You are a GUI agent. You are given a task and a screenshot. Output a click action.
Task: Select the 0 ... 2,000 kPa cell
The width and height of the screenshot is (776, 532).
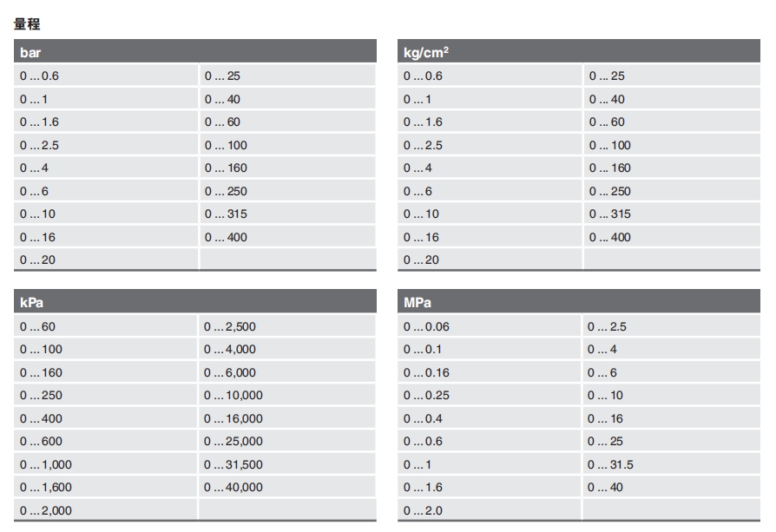click(46, 510)
